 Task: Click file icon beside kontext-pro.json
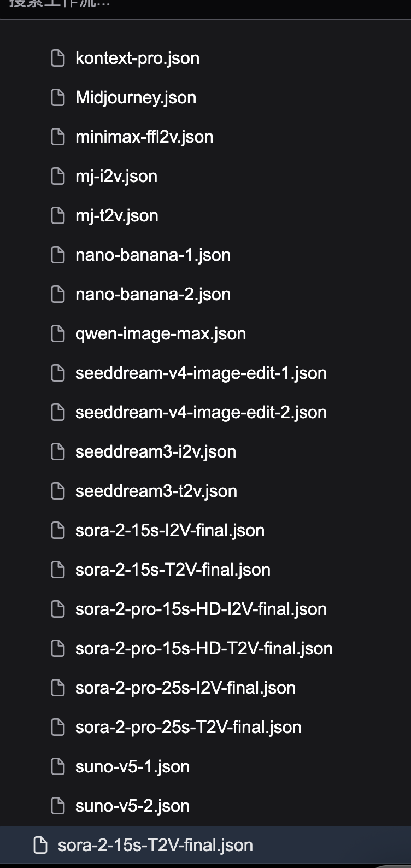58,58
